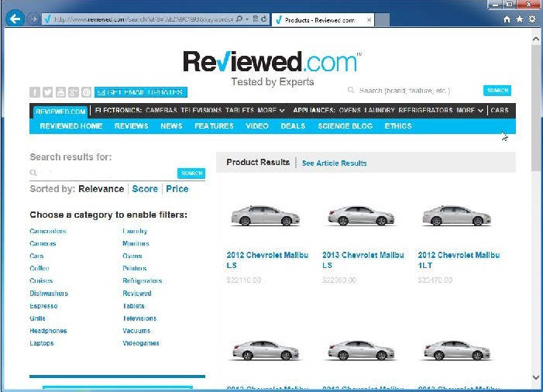Sort results by Relevance
Image resolution: width=543 pixels, height=392 pixels.
(101, 189)
